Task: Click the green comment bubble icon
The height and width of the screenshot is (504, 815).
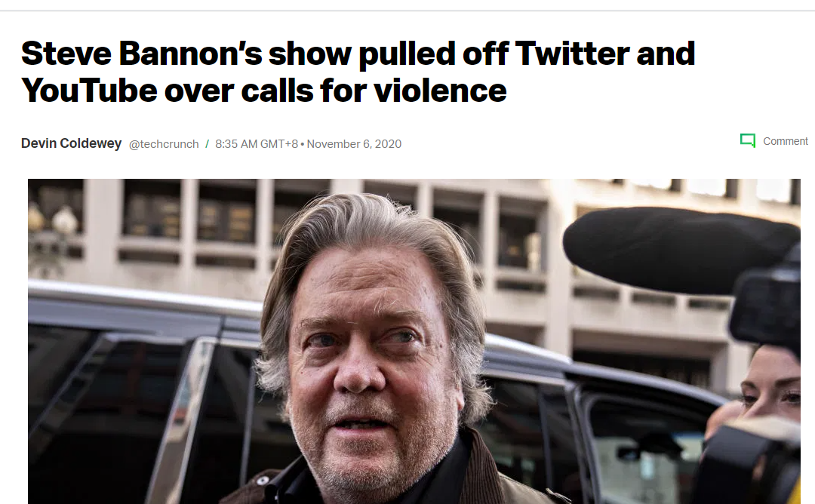Action: coord(747,140)
